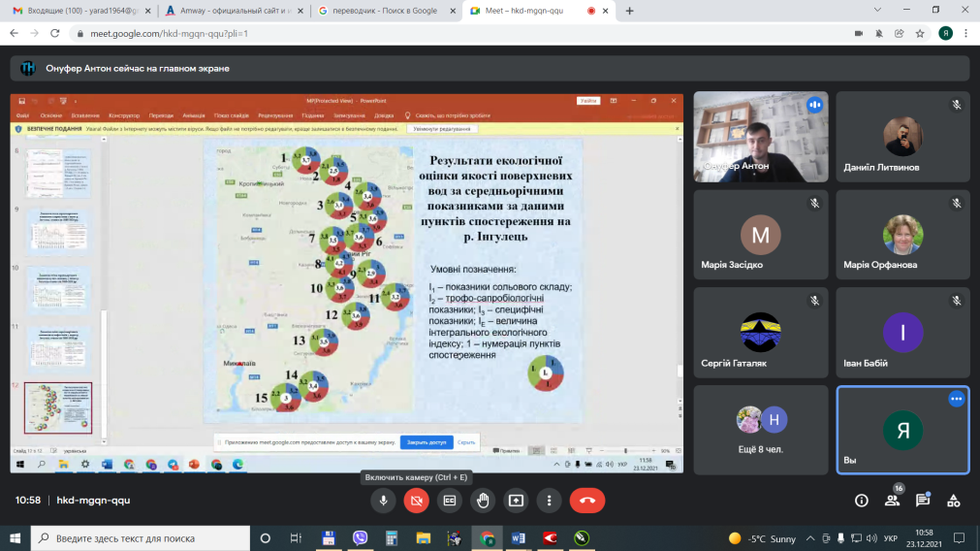Adjust the PowerPoint zoom slider
The image size is (980, 551).
point(625,450)
